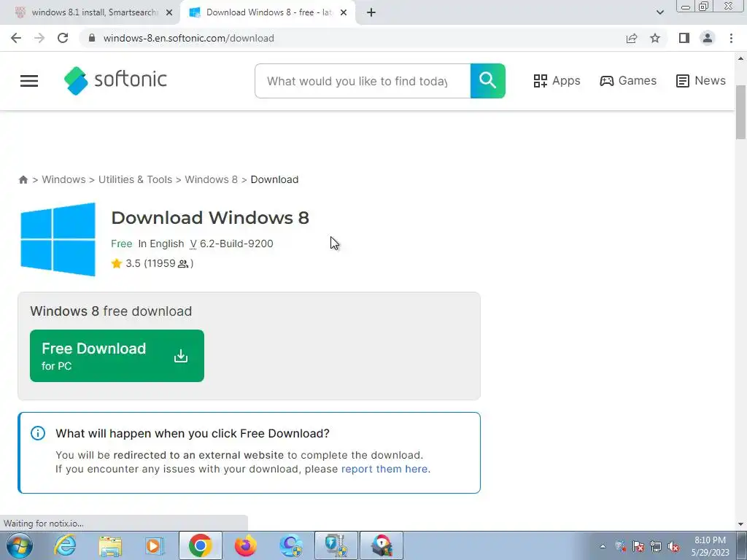Go back with browser back arrow

(x=16, y=38)
